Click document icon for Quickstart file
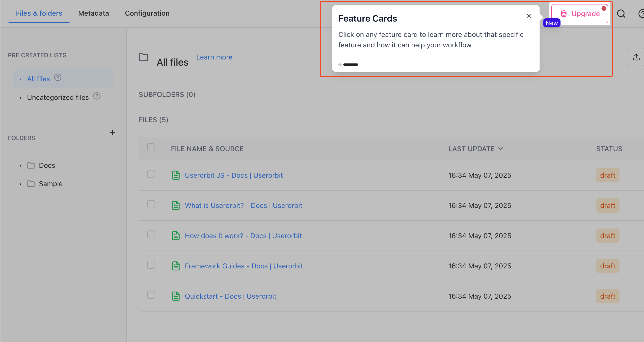644x342 pixels. tap(176, 296)
